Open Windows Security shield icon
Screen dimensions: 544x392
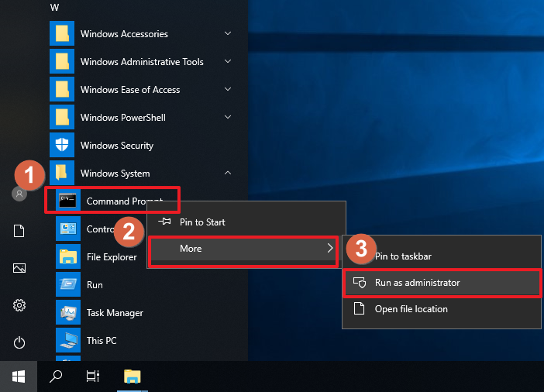[x=62, y=145]
